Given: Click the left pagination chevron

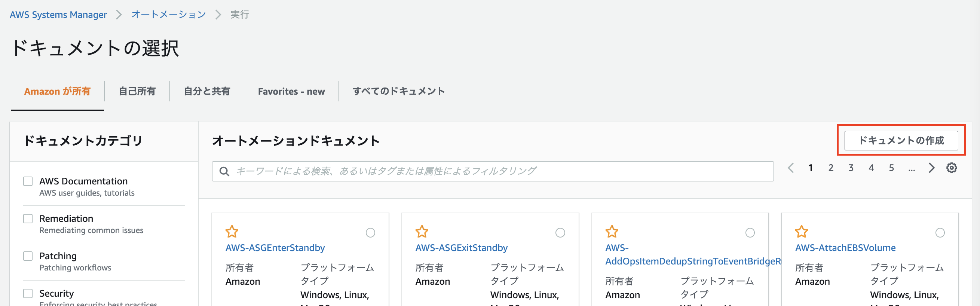Looking at the screenshot, I should click(791, 168).
